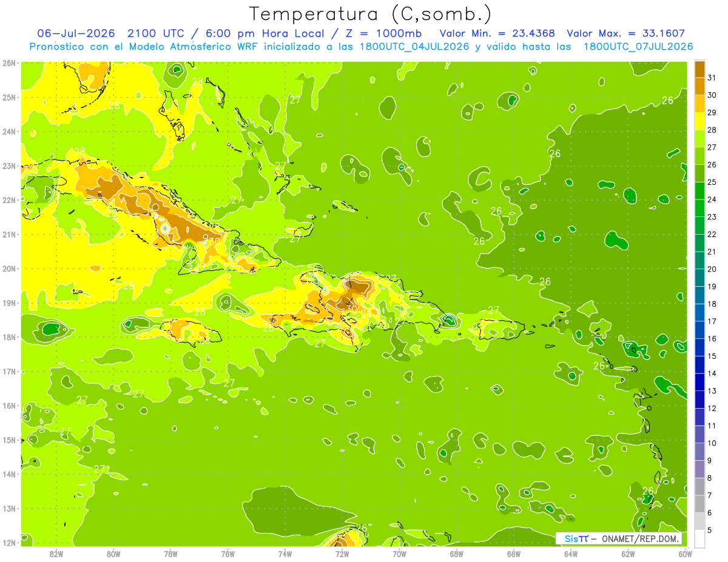728x562 pixels.
Task: Click the color legend label "19"
Action: (x=712, y=286)
